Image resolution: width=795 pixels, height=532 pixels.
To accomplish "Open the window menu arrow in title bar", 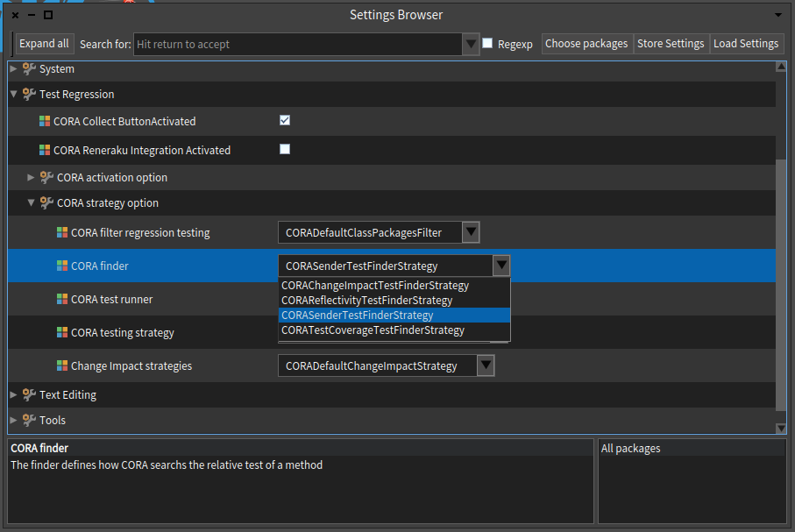I will click(x=778, y=15).
